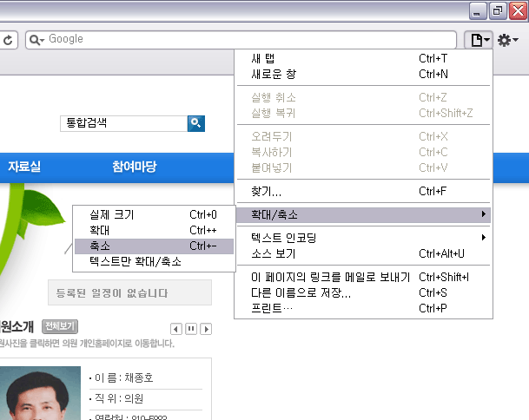Click the previous member arrow button
Image resolution: width=529 pixels, height=420 pixels.
click(176, 329)
